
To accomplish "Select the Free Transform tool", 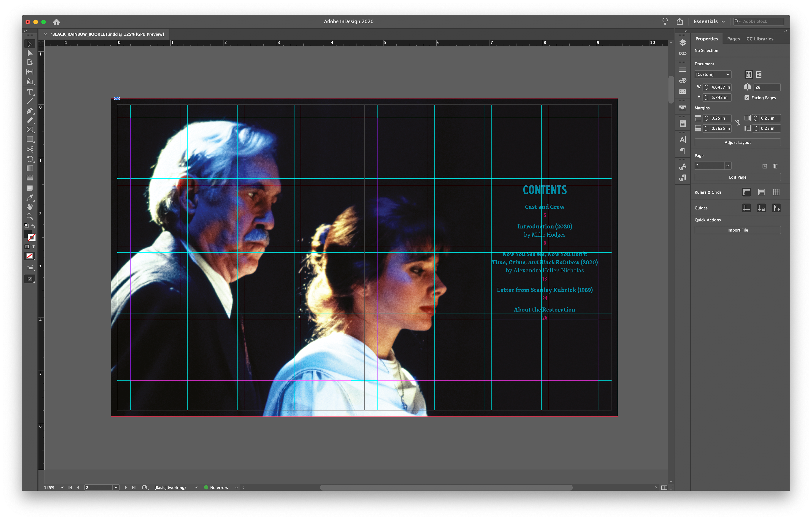I will pos(30,159).
